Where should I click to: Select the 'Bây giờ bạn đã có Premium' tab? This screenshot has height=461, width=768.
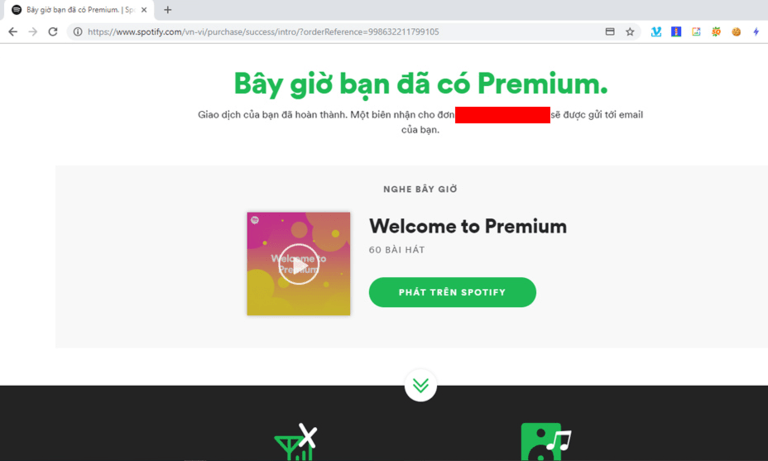coord(78,10)
